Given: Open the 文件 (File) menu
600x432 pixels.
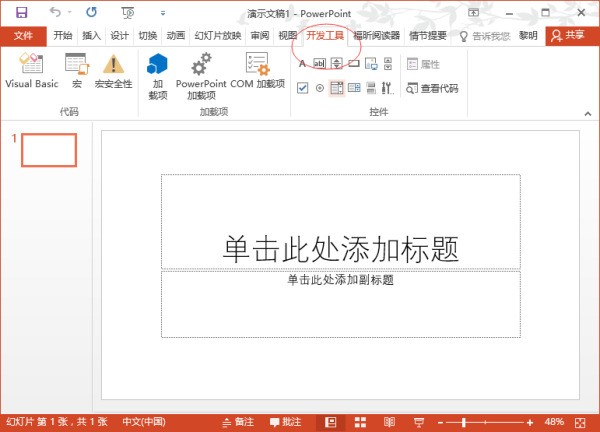Looking at the screenshot, I should (23, 35).
